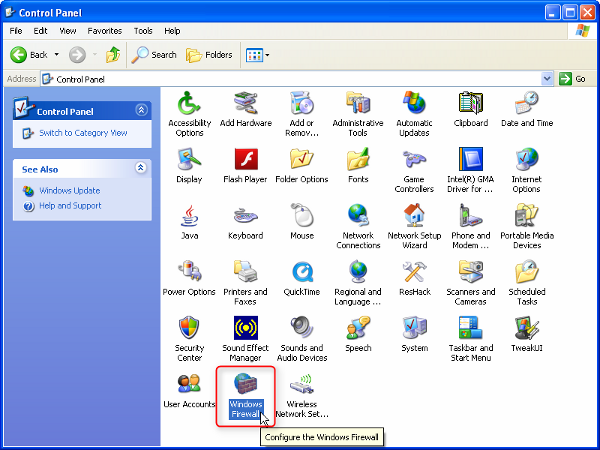Open the Add Hardware applet

[246, 104]
